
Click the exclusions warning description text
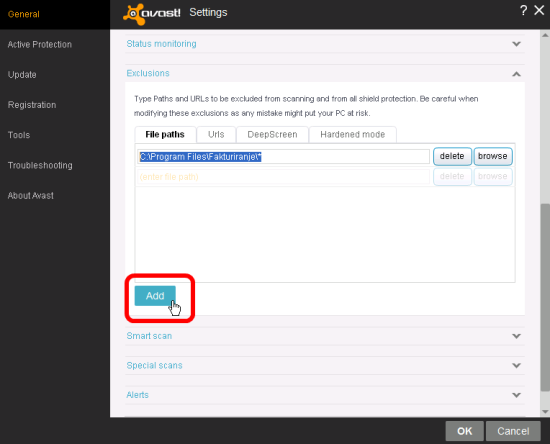[x=306, y=106]
